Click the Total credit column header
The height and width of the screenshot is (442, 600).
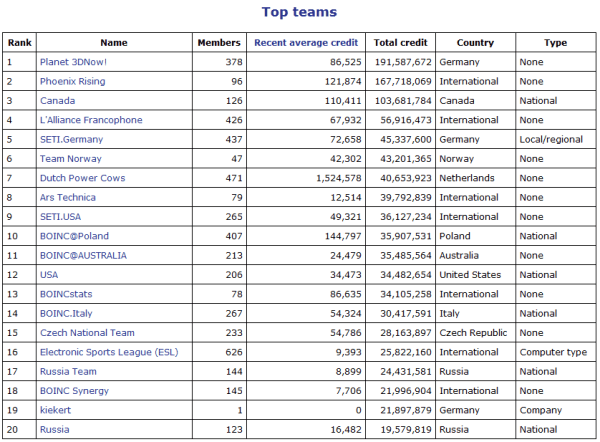click(x=400, y=42)
